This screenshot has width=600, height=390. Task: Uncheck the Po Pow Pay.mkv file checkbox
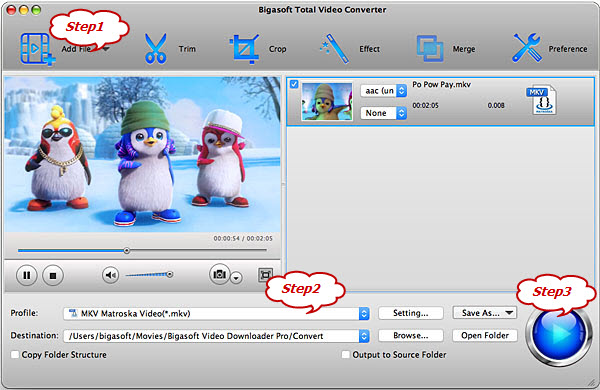294,84
